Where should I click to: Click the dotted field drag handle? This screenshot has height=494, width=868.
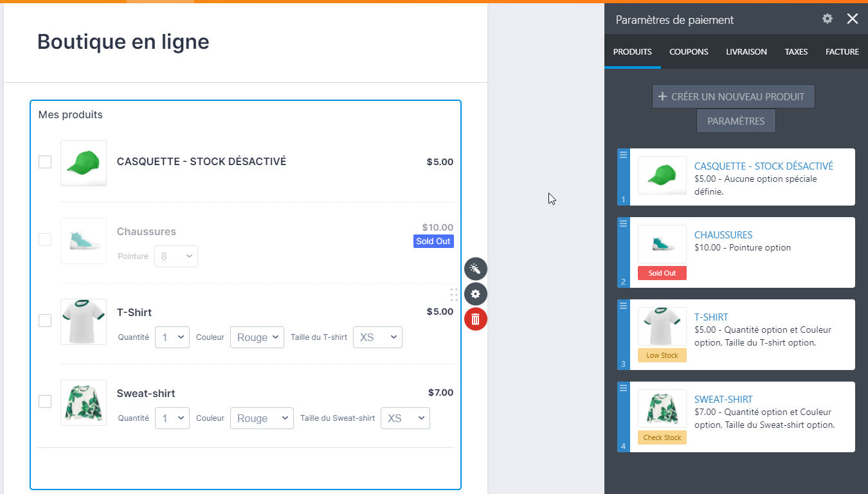click(x=454, y=294)
